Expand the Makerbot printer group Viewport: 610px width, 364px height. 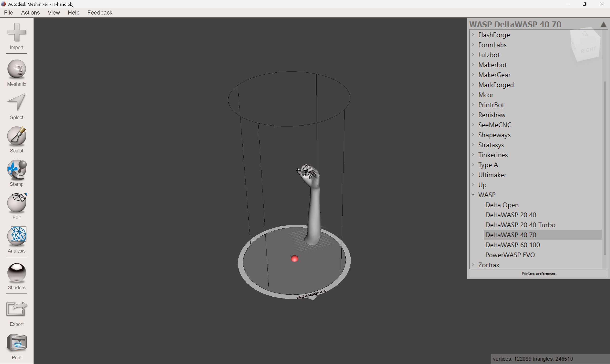473,65
